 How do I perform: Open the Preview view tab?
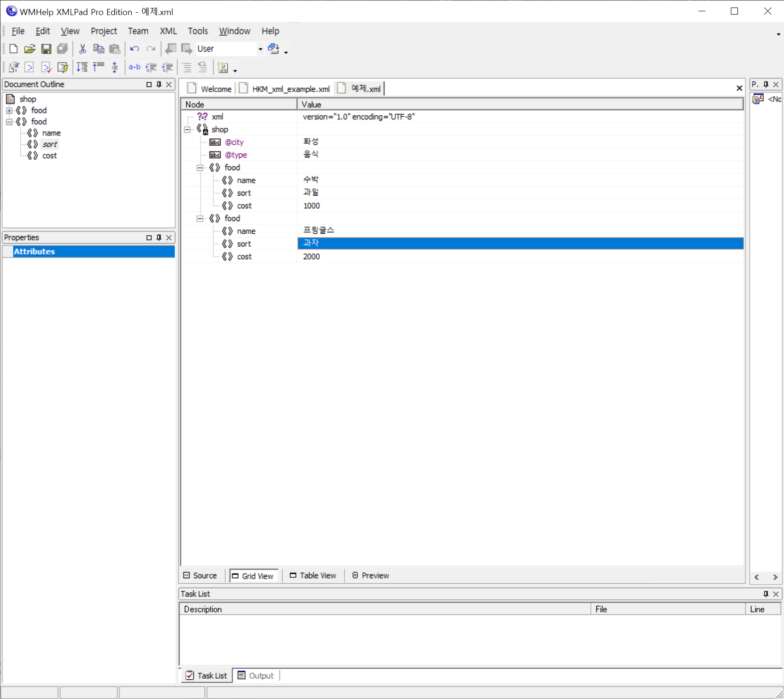pyautogui.click(x=371, y=575)
